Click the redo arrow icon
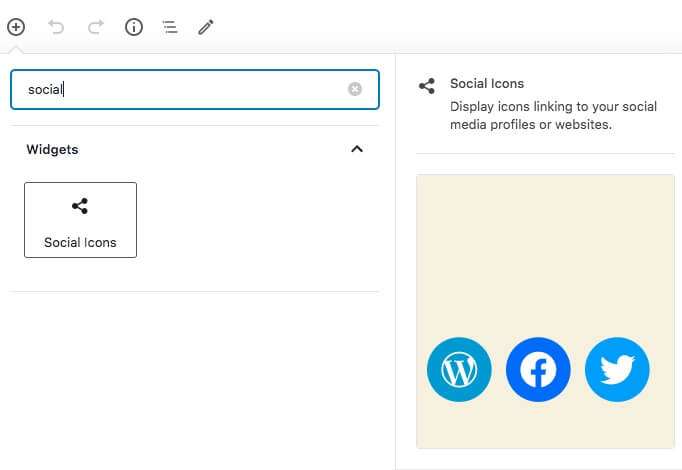The width and height of the screenshot is (682, 470). tap(96, 27)
